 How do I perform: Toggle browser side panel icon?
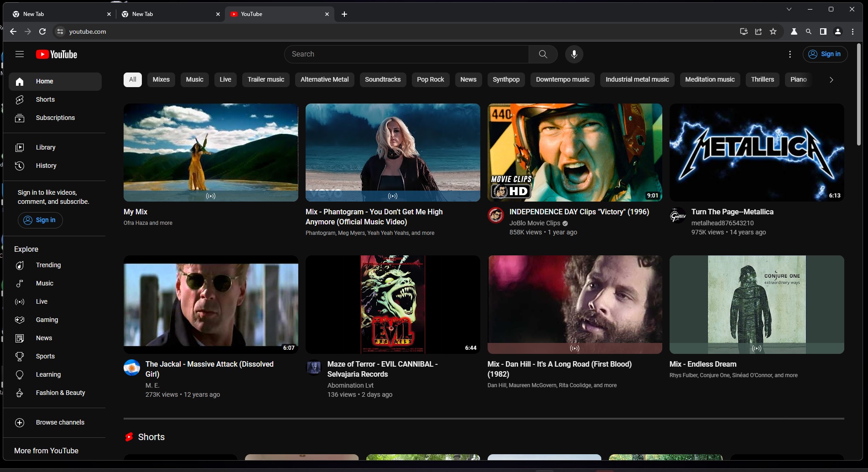(x=823, y=31)
